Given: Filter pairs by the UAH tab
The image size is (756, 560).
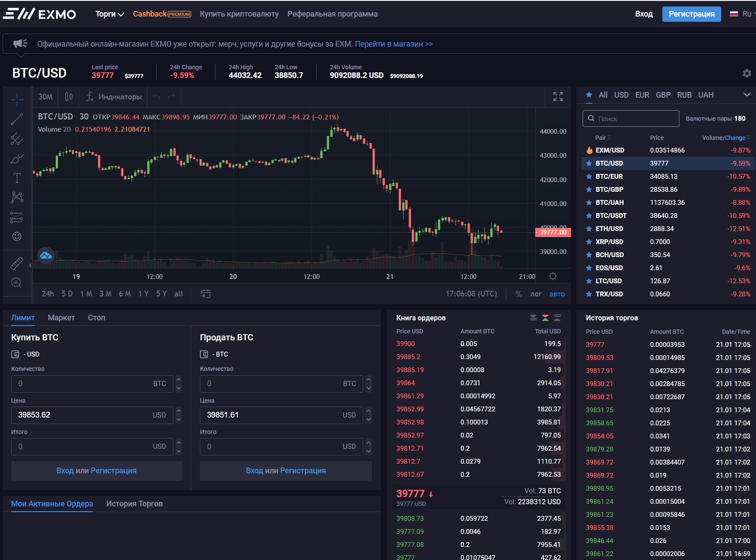Looking at the screenshot, I should pos(706,95).
